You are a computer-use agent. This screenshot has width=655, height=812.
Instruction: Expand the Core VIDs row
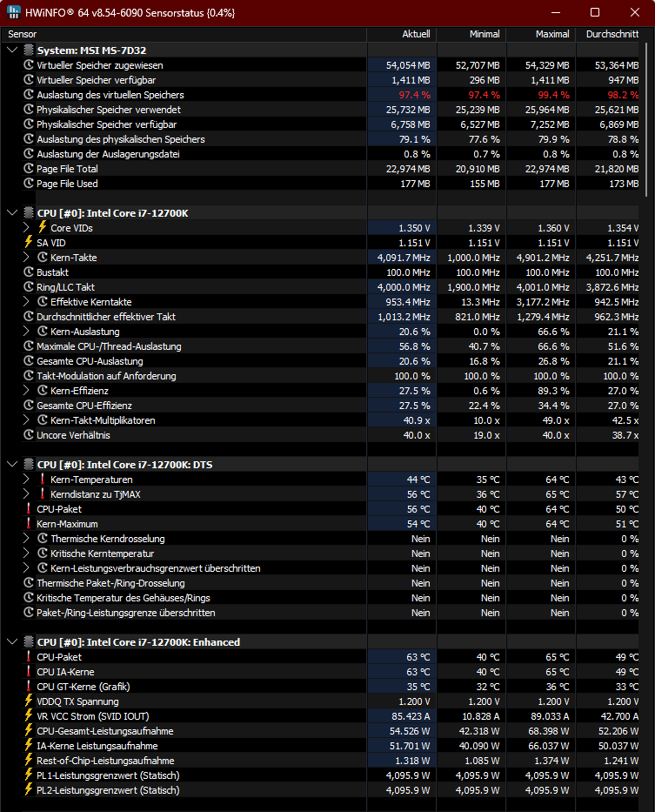pos(26,228)
